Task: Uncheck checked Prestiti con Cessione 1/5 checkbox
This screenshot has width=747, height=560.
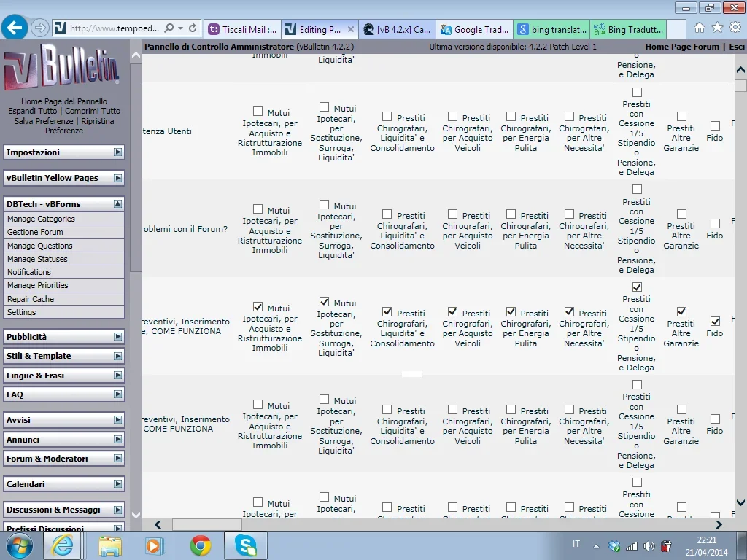Action: click(637, 287)
